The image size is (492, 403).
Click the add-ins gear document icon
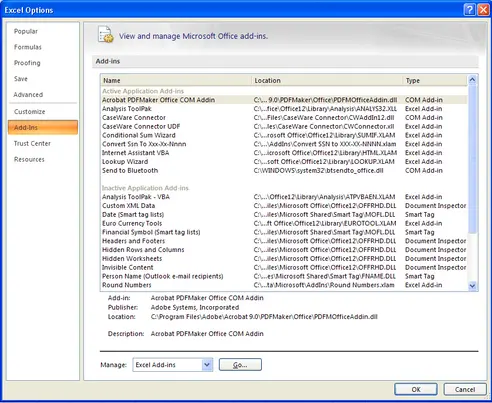106,35
